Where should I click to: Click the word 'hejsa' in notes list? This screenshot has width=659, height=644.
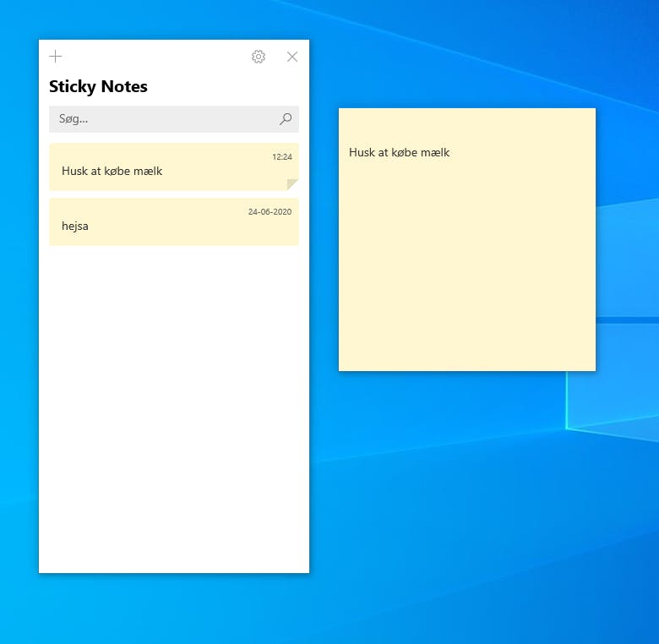[x=75, y=226]
